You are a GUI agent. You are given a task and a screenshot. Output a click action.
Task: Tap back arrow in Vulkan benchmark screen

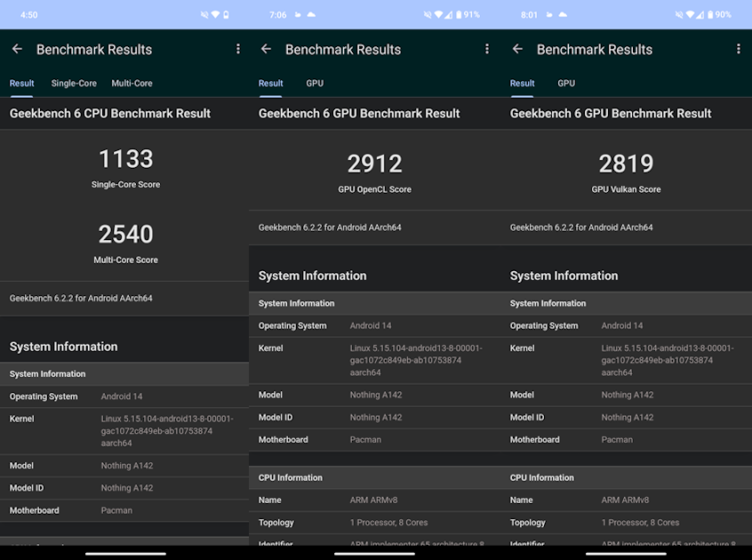click(517, 49)
